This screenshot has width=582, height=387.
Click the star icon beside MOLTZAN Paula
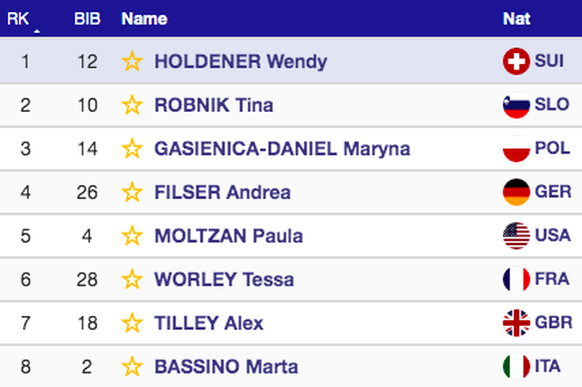[132, 236]
